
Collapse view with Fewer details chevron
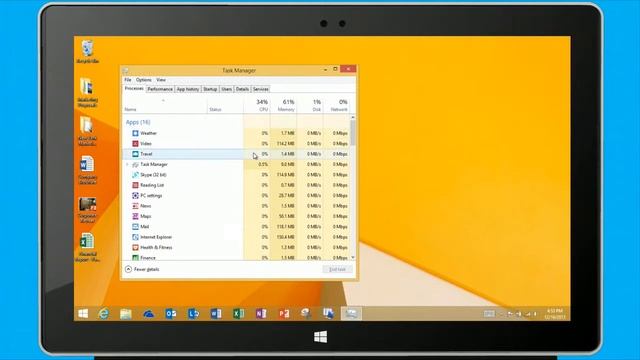(x=128, y=269)
